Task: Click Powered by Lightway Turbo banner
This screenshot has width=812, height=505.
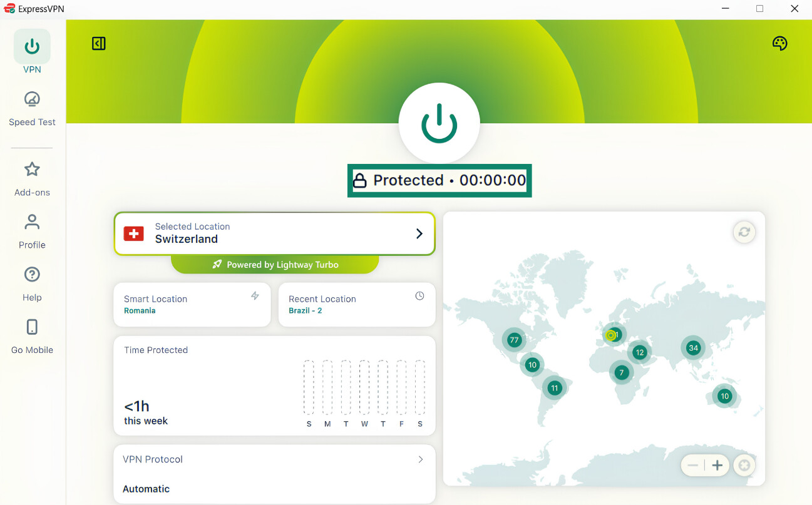Action: (x=275, y=265)
